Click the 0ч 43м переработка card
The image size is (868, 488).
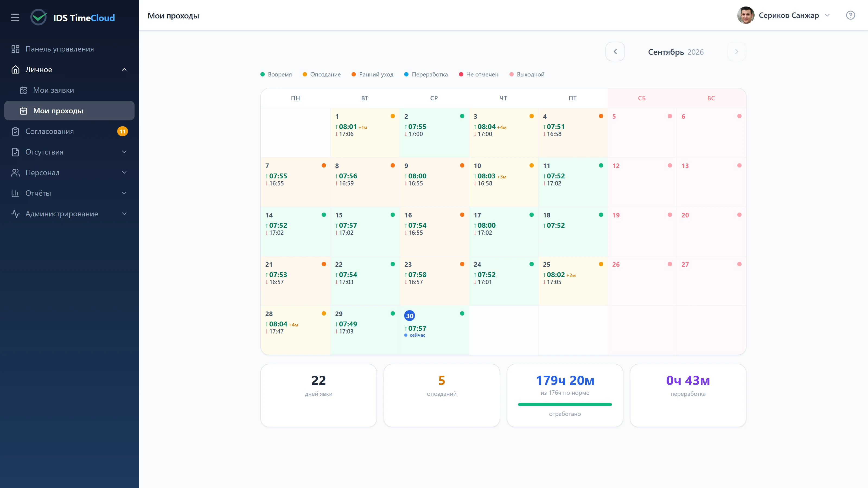coord(688,395)
